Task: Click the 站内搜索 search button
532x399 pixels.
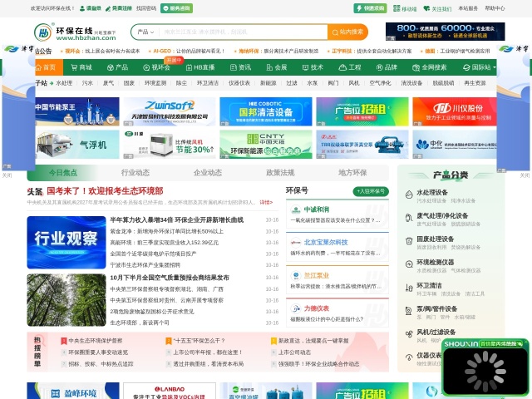Action: tap(347, 32)
